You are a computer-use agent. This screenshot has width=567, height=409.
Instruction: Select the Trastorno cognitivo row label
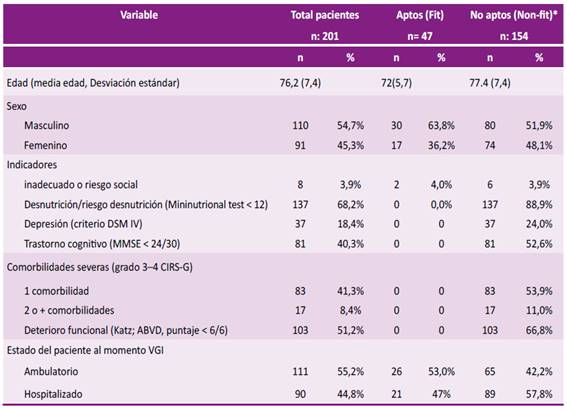click(102, 244)
